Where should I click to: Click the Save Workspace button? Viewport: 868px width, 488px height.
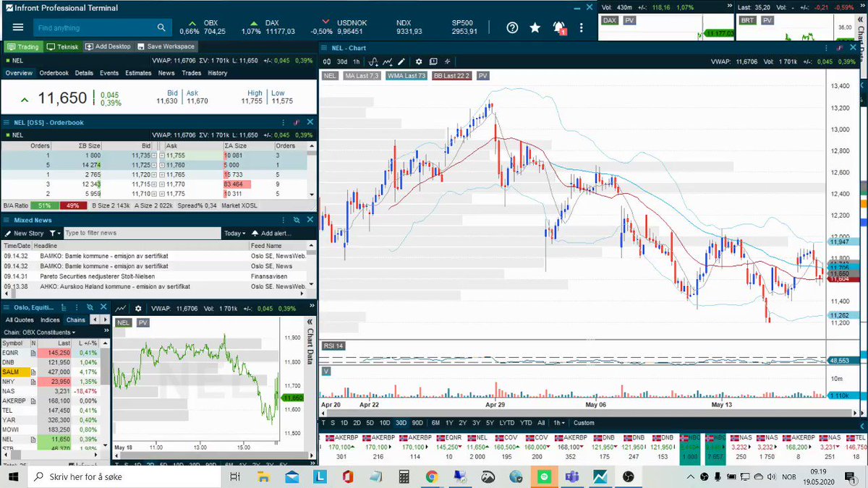pos(166,46)
